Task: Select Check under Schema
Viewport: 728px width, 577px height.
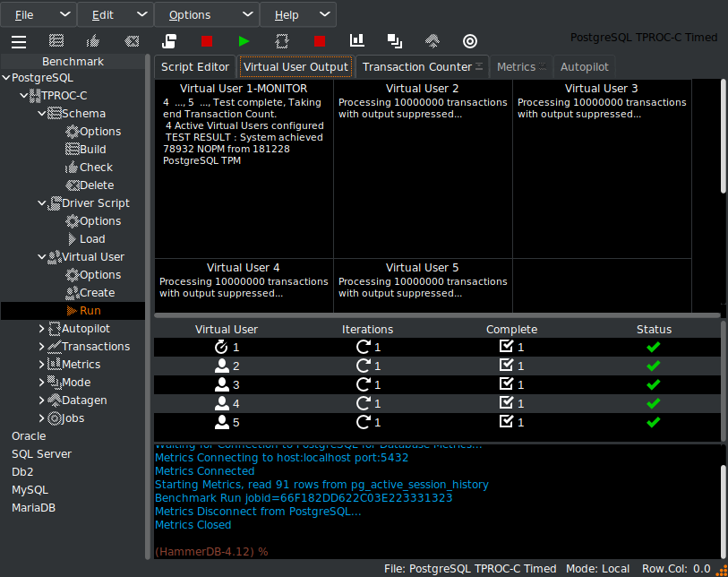Action: click(90, 168)
